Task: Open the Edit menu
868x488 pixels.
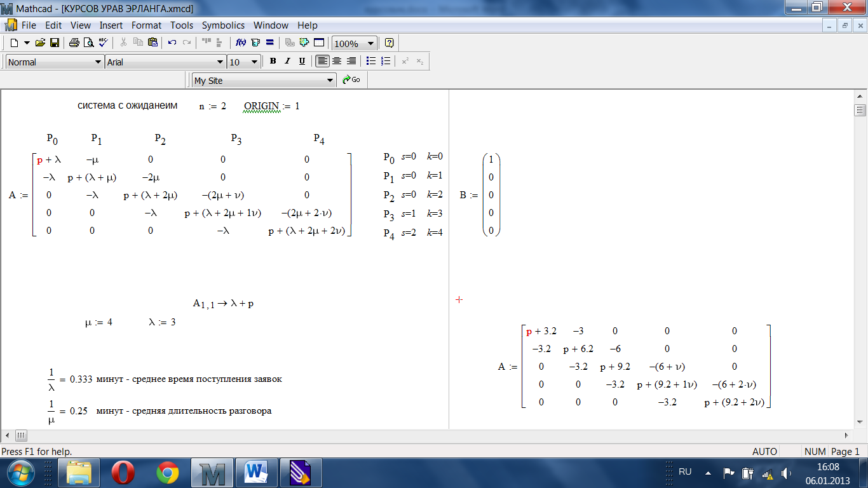Action: (53, 25)
